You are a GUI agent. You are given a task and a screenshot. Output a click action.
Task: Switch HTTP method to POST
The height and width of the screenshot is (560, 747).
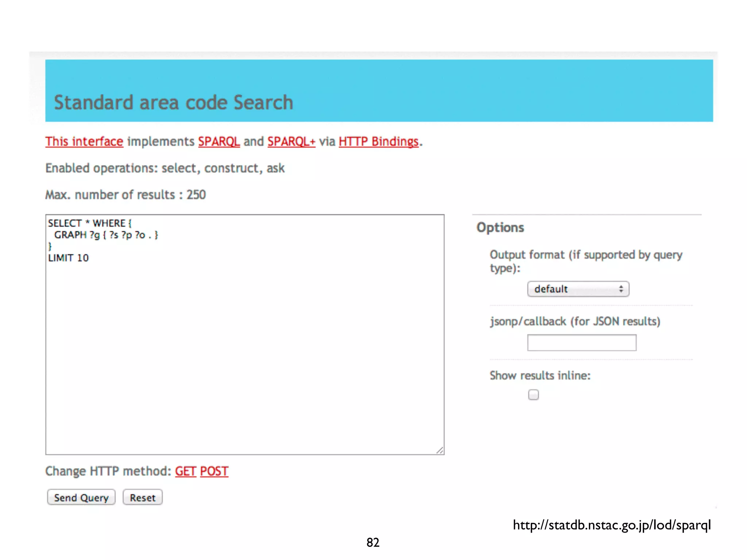tap(214, 471)
